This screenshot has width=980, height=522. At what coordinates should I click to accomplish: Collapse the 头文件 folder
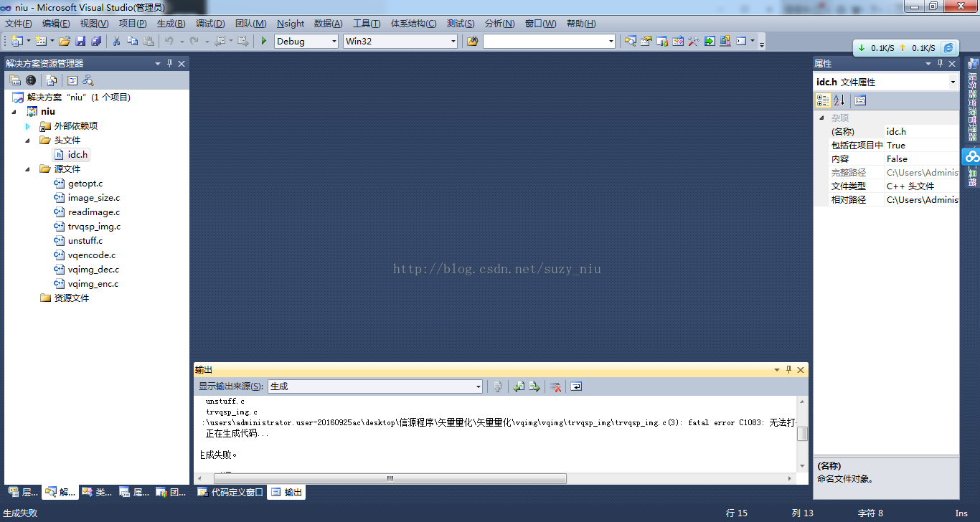[x=28, y=141]
